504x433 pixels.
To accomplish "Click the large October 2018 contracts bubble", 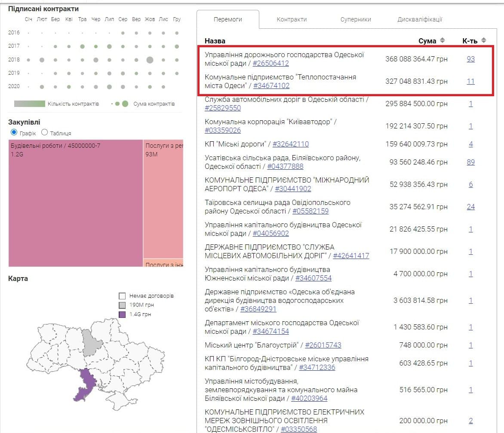I will (150, 60).
